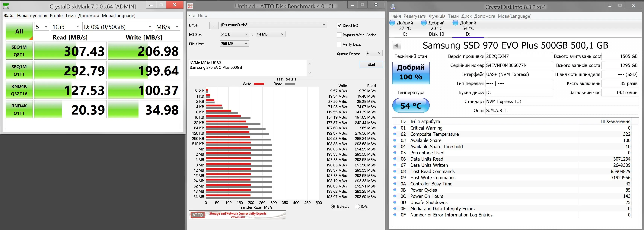Enable Bypass Write Cache option
644x230 pixels.
pyautogui.click(x=339, y=35)
